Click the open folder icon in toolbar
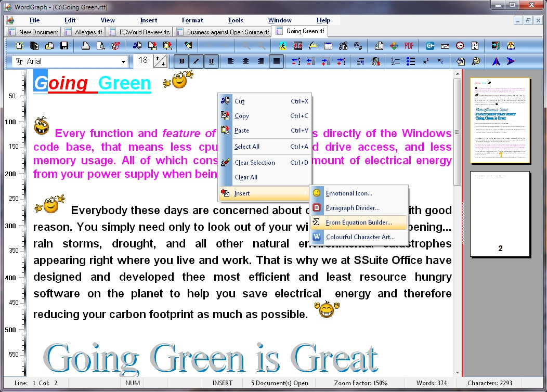Image resolution: width=547 pixels, height=392 pixels. click(49, 46)
